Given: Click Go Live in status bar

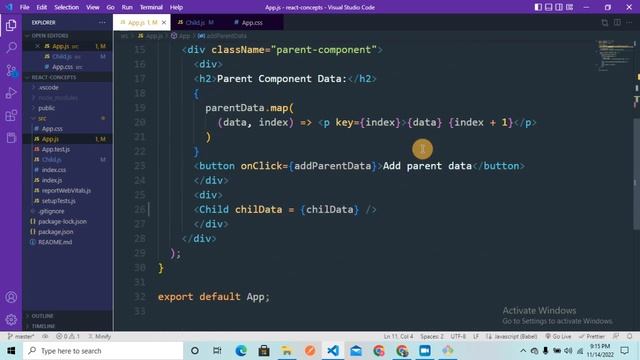Looking at the screenshot, I should point(558,336).
